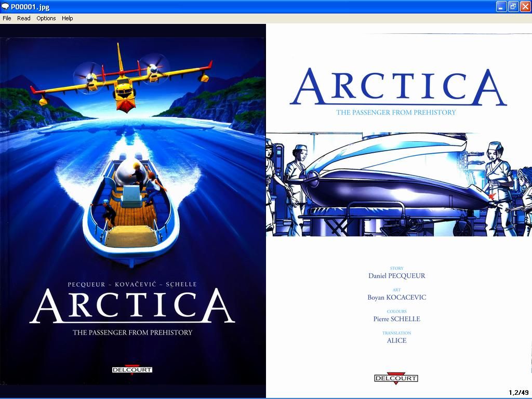Open the Read menu
The width and height of the screenshot is (532, 399).
click(24, 18)
